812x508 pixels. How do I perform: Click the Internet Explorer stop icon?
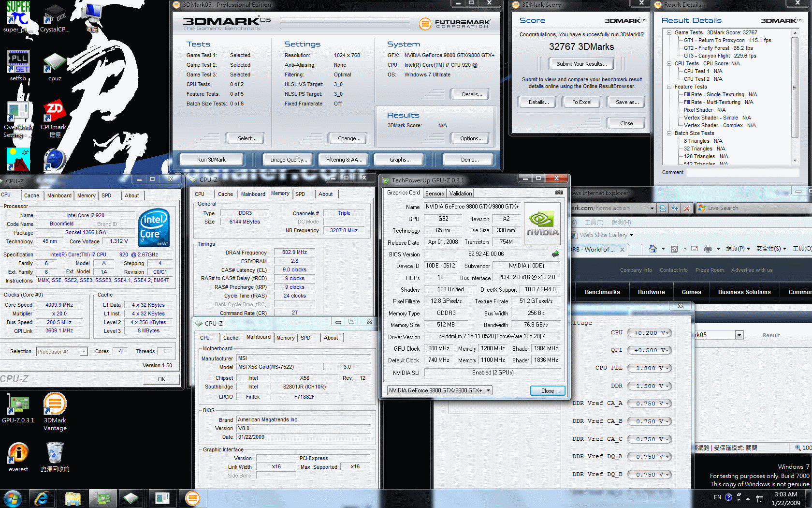point(686,208)
